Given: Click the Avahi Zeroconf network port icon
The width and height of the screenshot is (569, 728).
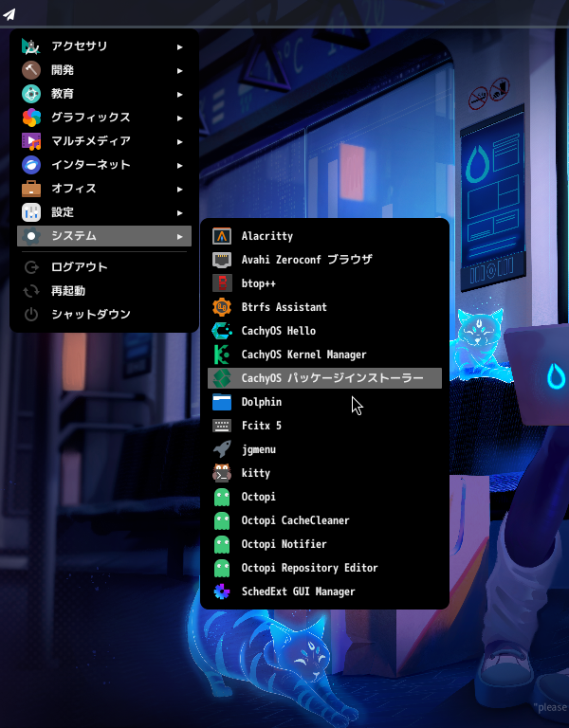Looking at the screenshot, I should click(x=222, y=260).
